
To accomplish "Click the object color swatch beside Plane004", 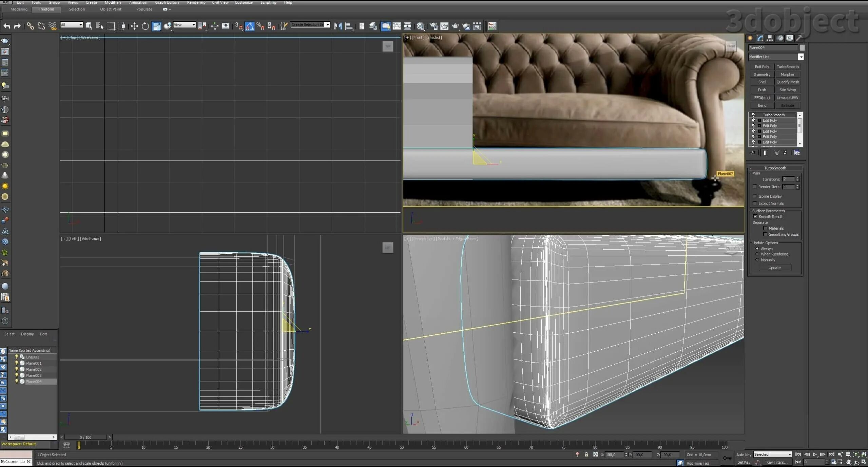I will click(x=802, y=48).
